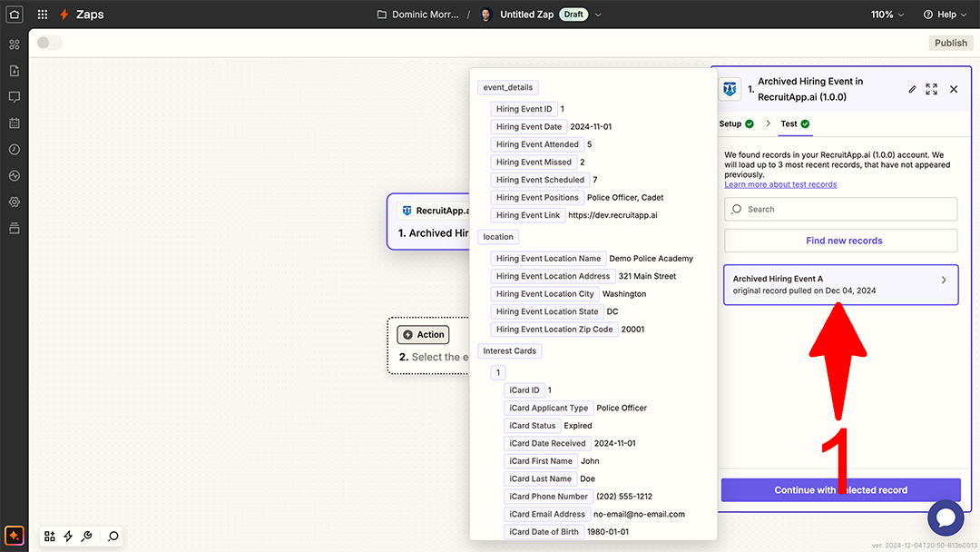Open the Untitled Zap dropdown chevron
The height and width of the screenshot is (552, 980).
(x=598, y=15)
